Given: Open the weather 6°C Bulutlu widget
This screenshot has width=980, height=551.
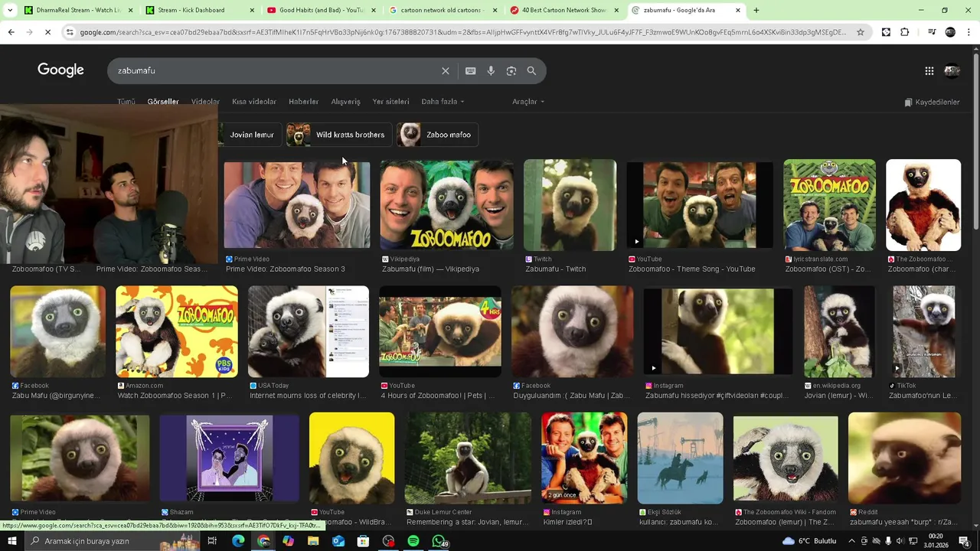Looking at the screenshot, I should (810, 541).
